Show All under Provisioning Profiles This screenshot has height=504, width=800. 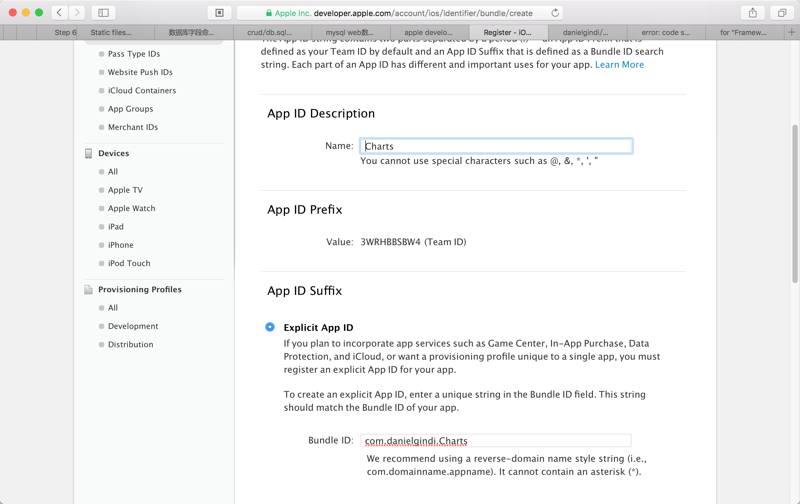[113, 308]
